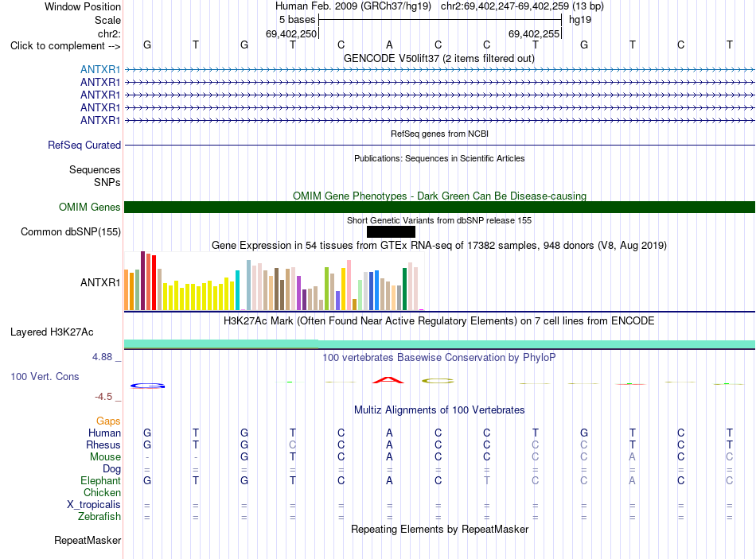Click the blue G conservation logo letter
The width and height of the screenshot is (756, 559).
(x=147, y=386)
